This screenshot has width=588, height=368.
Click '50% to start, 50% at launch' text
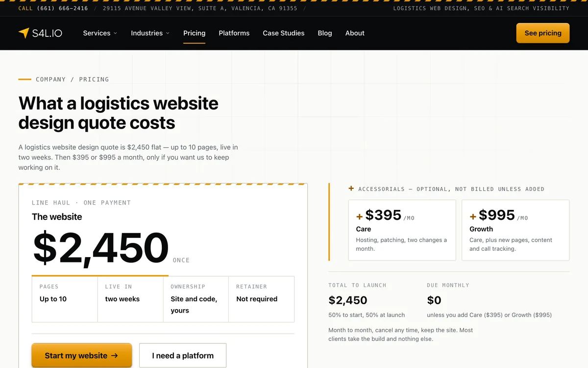pos(367,315)
